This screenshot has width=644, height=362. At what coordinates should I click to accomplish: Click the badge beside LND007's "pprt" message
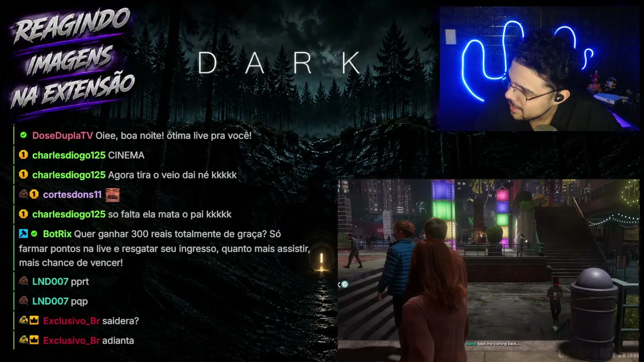coord(23,281)
